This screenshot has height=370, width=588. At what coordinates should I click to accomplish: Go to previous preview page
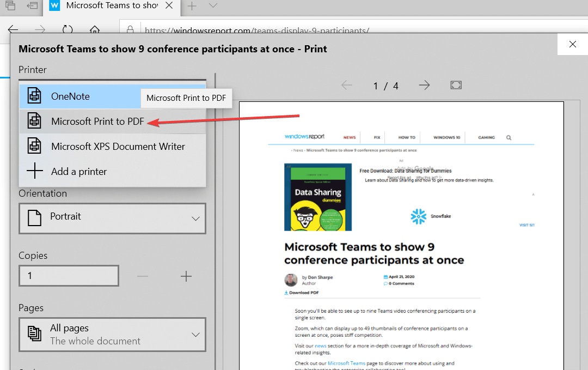coord(347,85)
